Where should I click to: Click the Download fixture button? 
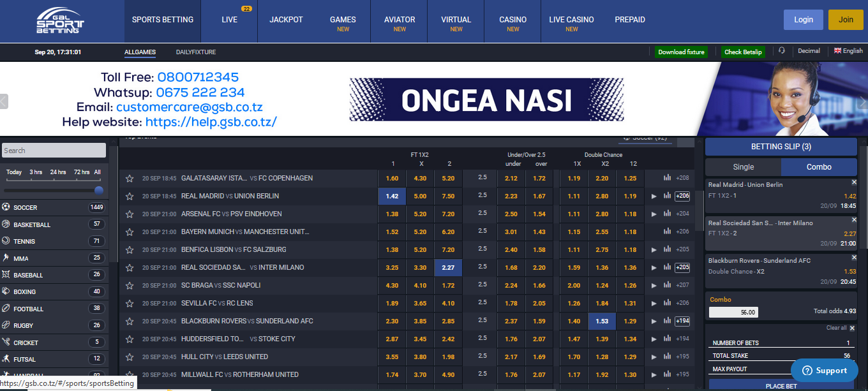tap(681, 52)
